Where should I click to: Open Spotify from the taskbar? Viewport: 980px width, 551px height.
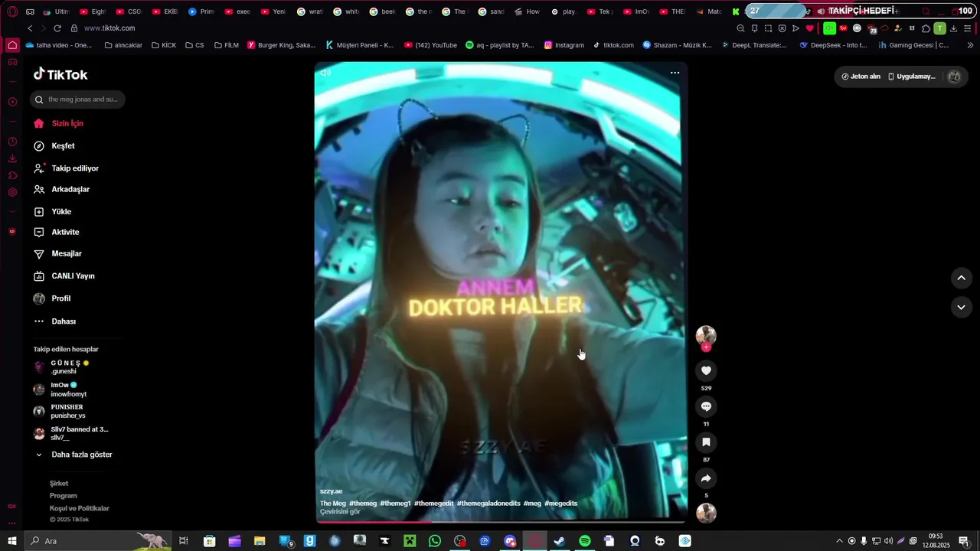tap(585, 541)
